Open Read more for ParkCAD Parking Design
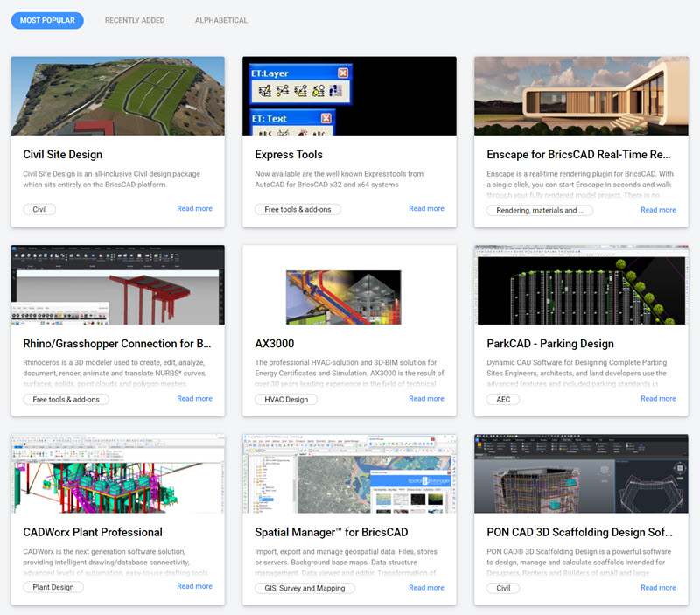 coord(658,399)
